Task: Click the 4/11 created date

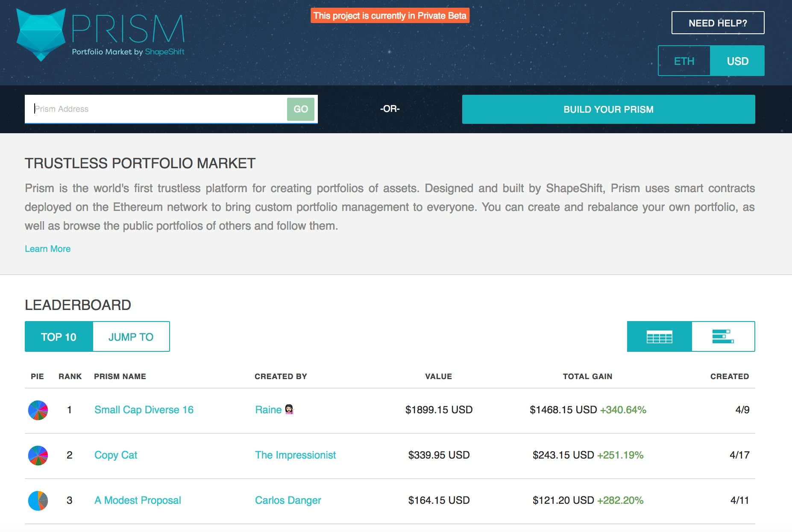Action: tap(740, 500)
